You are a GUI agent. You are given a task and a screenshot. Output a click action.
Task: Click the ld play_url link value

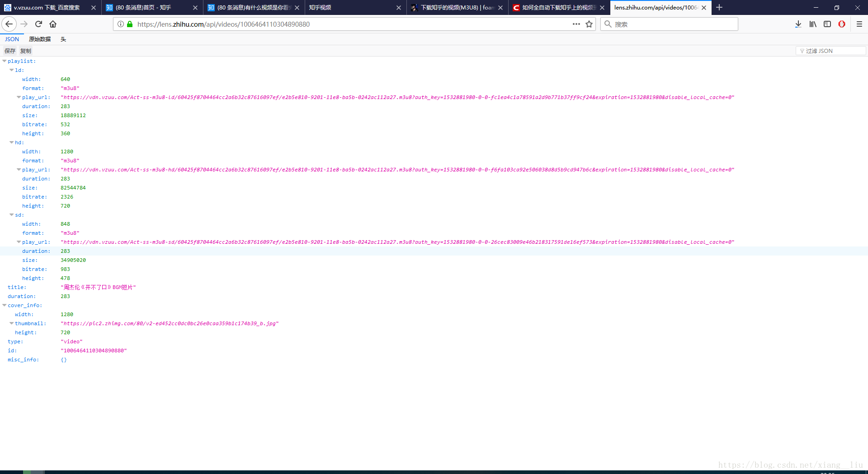[x=397, y=97]
